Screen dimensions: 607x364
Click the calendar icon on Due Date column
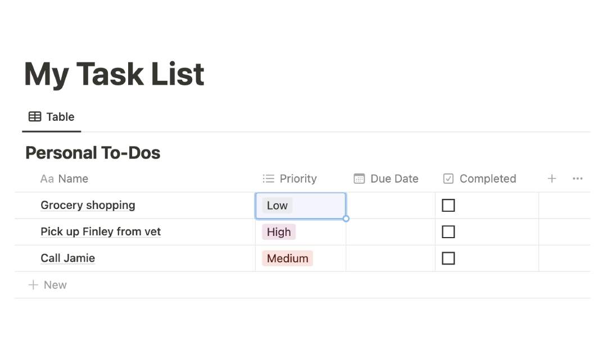(x=359, y=179)
